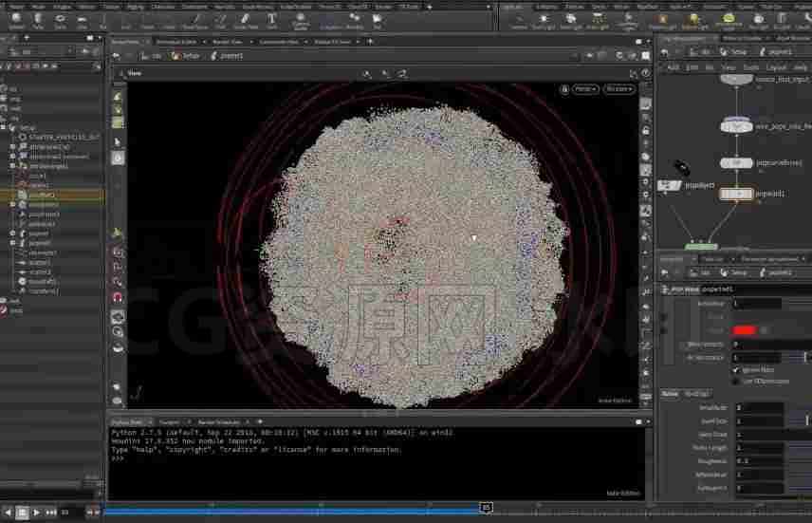Image resolution: width=812 pixels, height=523 pixels.
Task: Click the select arrow tool in viewport toolbar
Action: (118, 141)
